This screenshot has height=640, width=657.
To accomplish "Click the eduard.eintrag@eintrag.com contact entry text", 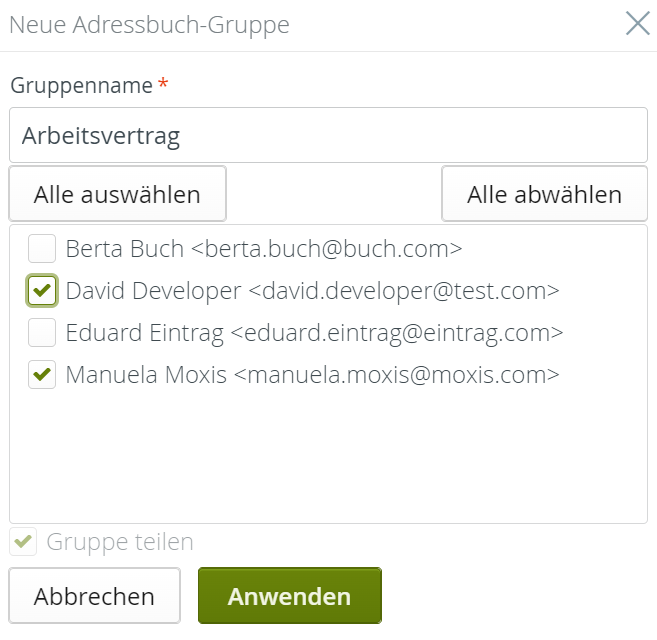I will tap(314, 333).
